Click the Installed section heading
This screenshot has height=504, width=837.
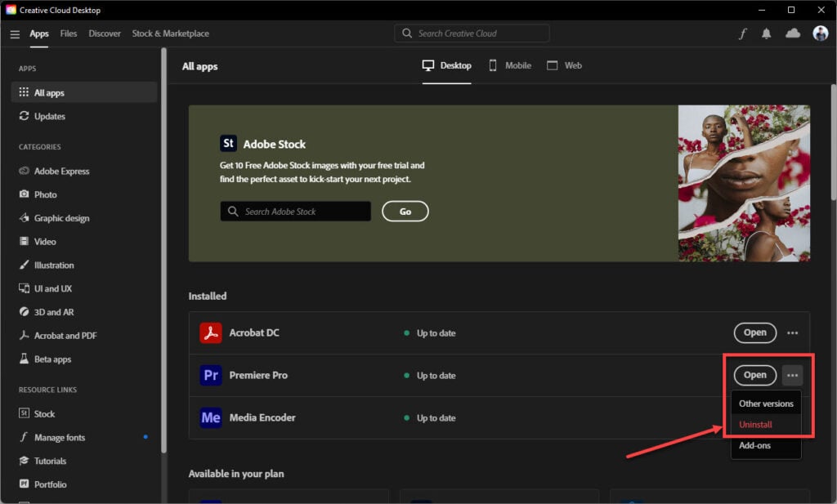207,296
